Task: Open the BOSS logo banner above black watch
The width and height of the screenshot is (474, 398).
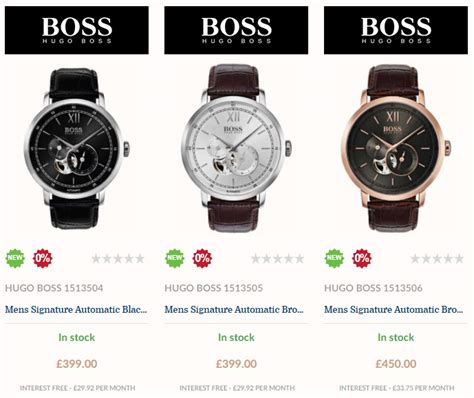Action: coord(77,30)
